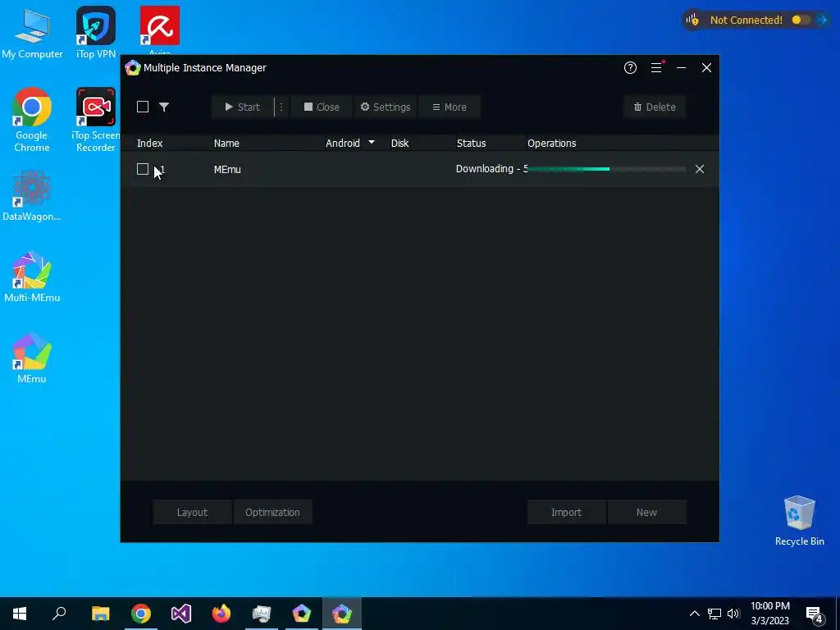840x630 pixels.
Task: Open File Explorer from taskbar
Action: coord(101,614)
